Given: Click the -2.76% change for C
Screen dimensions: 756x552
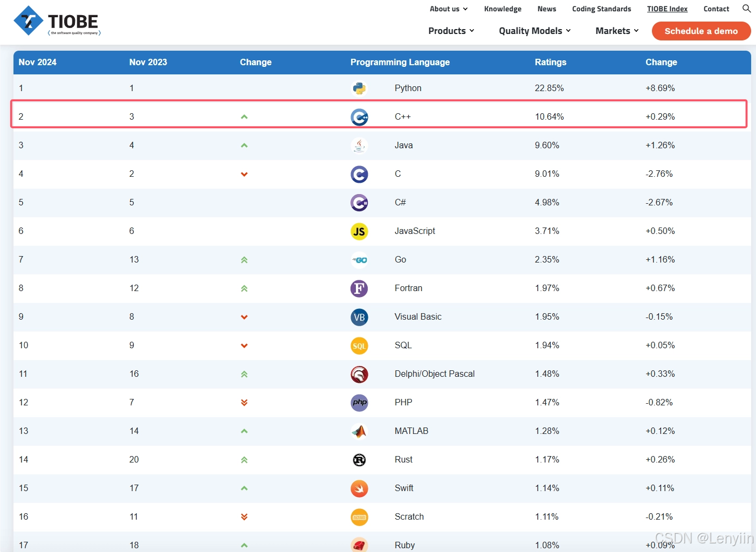Looking at the screenshot, I should point(659,174).
